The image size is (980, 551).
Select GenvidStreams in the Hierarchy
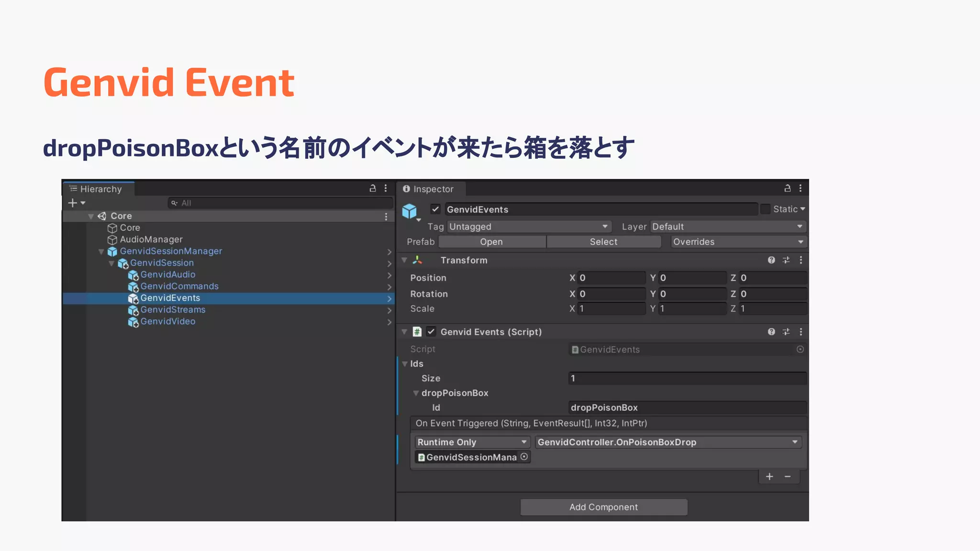[x=173, y=310]
